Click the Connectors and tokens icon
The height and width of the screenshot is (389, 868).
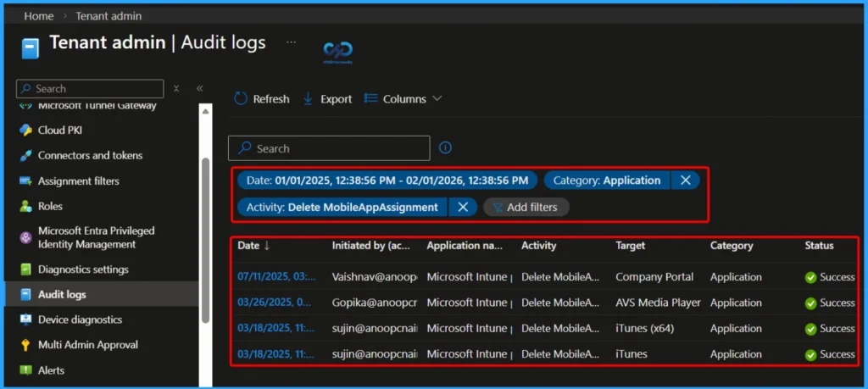[x=25, y=155]
